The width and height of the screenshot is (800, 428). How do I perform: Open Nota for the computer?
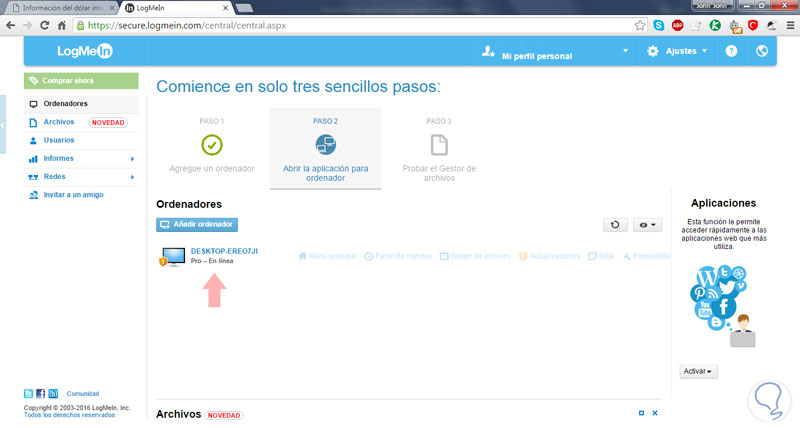point(602,256)
